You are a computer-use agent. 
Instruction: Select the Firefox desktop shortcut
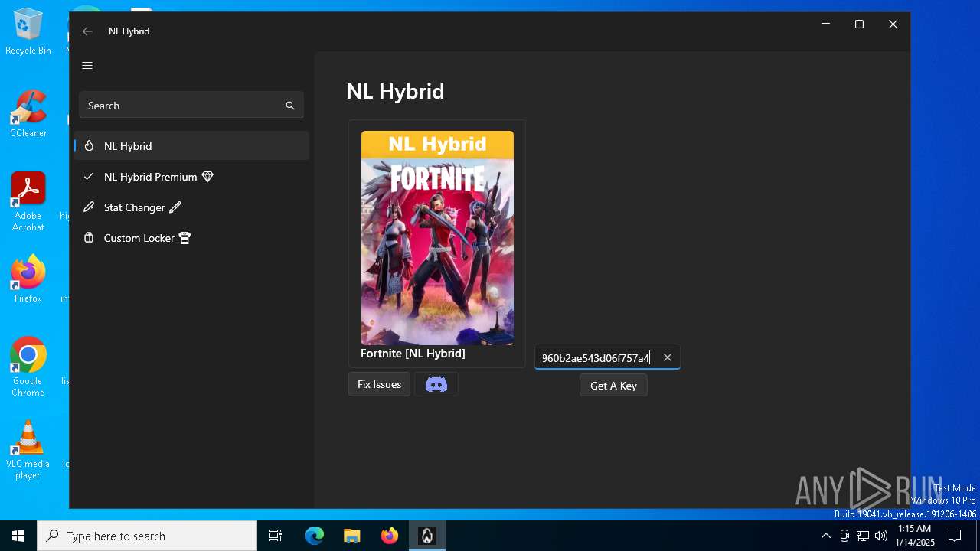[x=28, y=279]
